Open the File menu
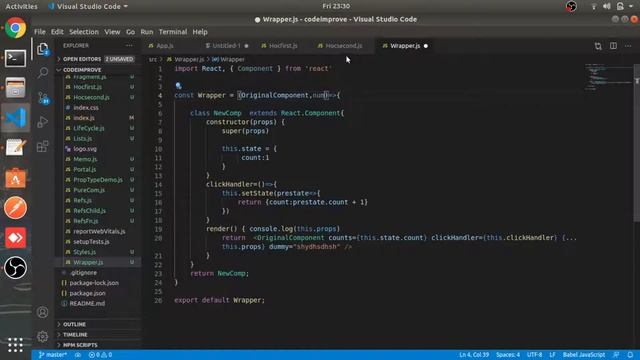 [x=40, y=32]
